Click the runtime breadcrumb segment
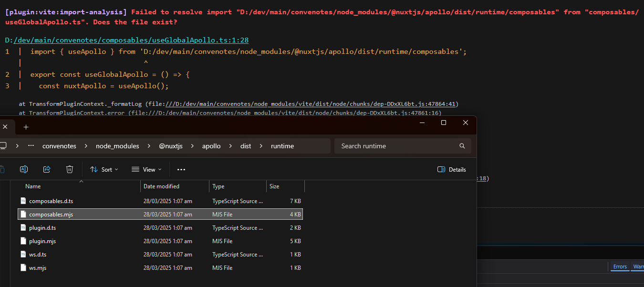The image size is (644, 287). point(282,146)
